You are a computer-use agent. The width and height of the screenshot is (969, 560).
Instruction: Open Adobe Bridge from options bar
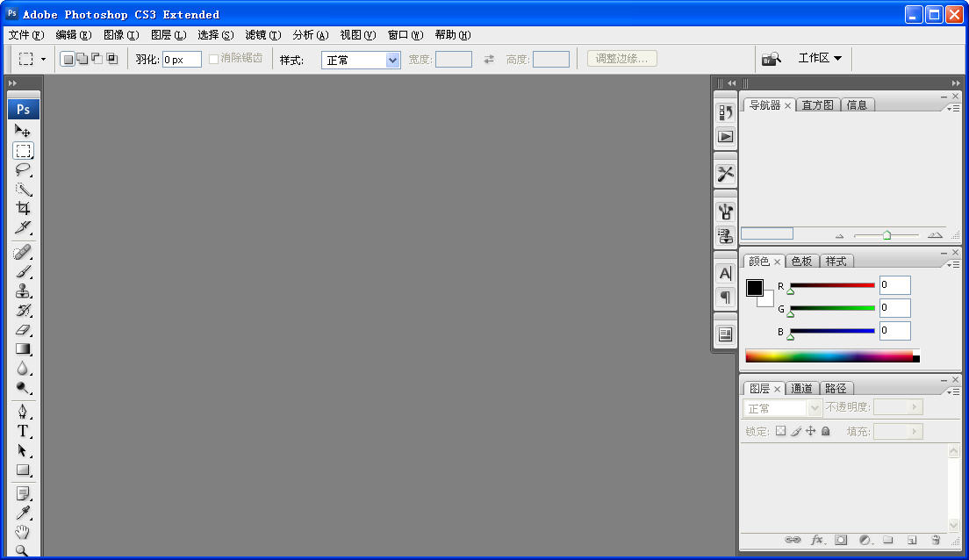(771, 59)
